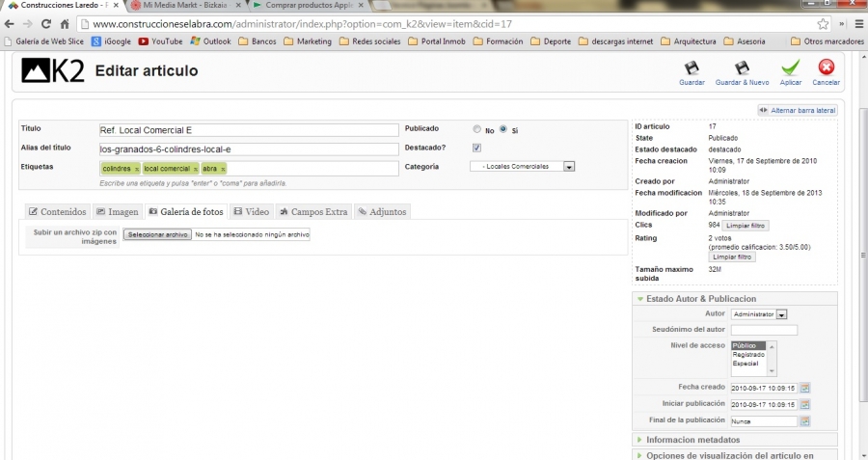Open the iGoogle bookmark
Image resolution: width=868 pixels, height=460 pixels.
click(111, 41)
